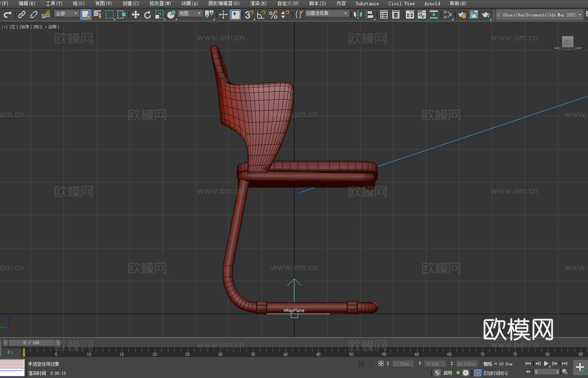Toggle the selection lock icon
Image resolution: width=588 pixels, height=378 pixels.
pos(371,364)
